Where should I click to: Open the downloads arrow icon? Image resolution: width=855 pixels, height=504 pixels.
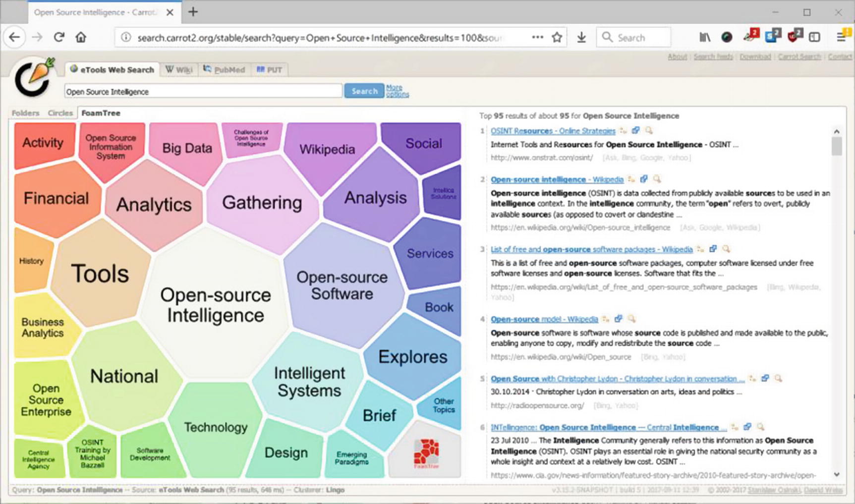tap(581, 38)
